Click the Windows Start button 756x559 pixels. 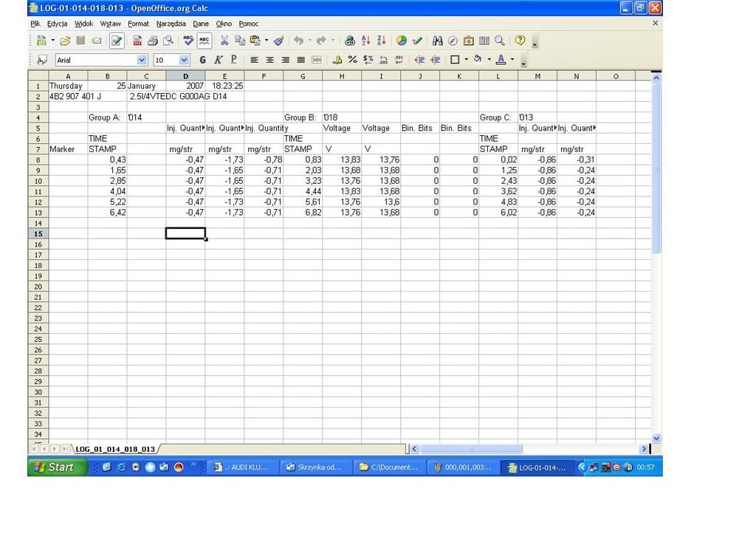[x=58, y=467]
